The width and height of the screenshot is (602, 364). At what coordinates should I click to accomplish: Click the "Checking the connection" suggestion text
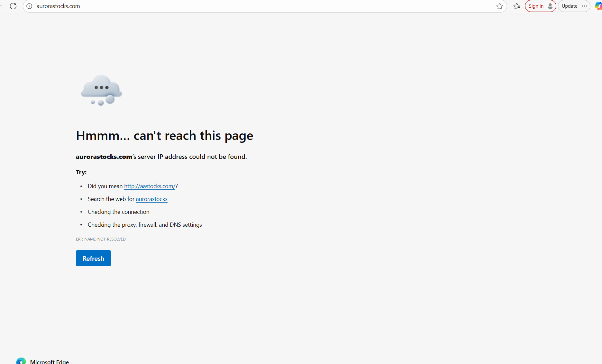pos(118,212)
